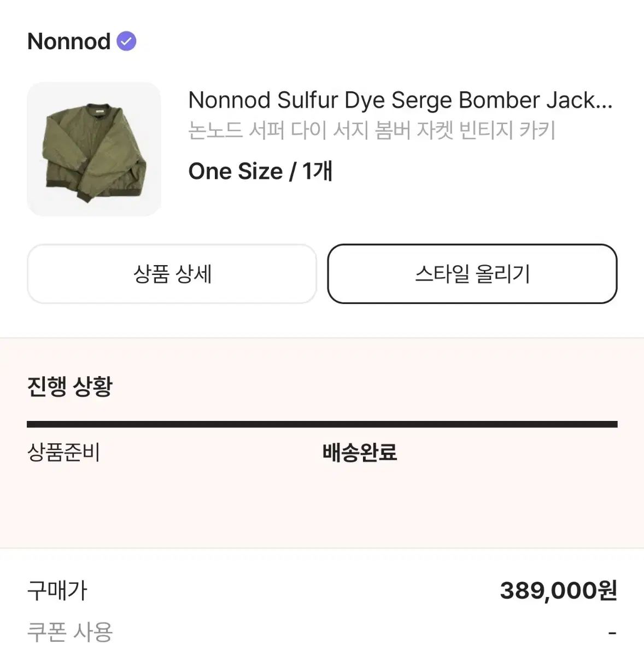Viewport: 644px width, 656px height.
Task: Open 상품 상세 product details
Action: coord(172,274)
